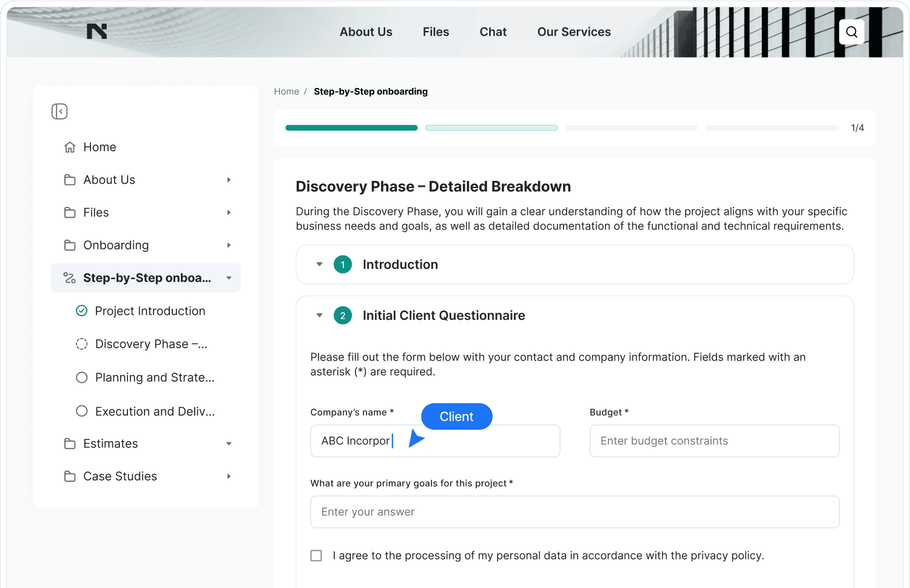Collapse the Step-by-Step onboarding arrow
The width and height of the screenshot is (910, 588).
coord(229,278)
